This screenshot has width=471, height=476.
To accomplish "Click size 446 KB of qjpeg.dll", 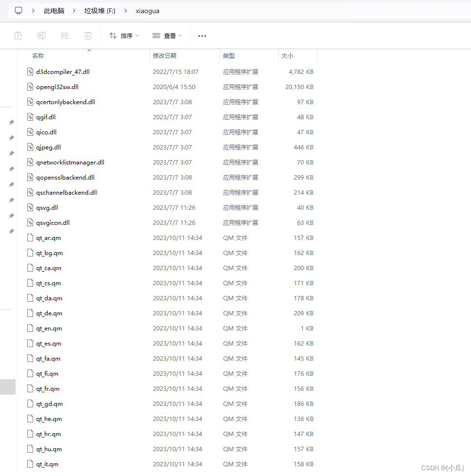I will pyautogui.click(x=303, y=147).
